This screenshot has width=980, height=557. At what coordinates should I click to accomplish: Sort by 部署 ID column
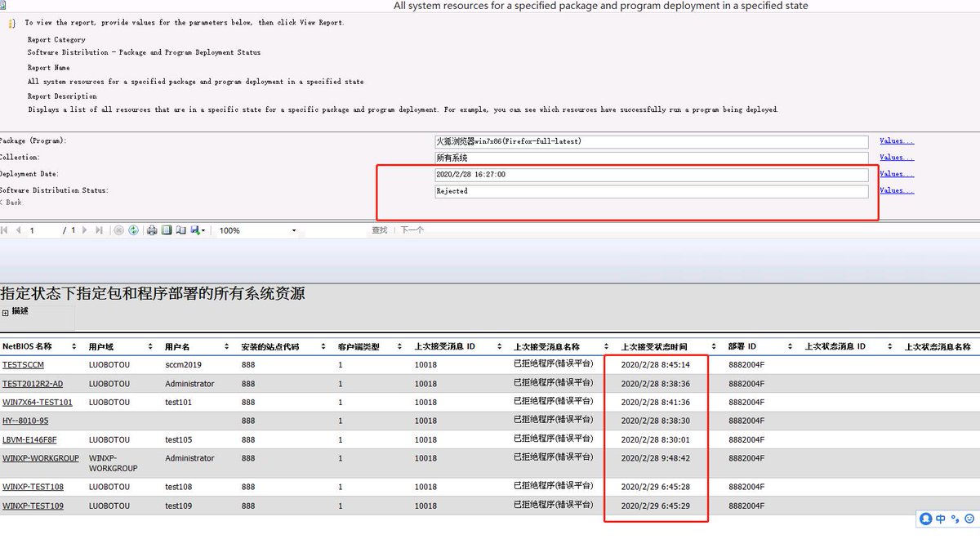(791, 347)
